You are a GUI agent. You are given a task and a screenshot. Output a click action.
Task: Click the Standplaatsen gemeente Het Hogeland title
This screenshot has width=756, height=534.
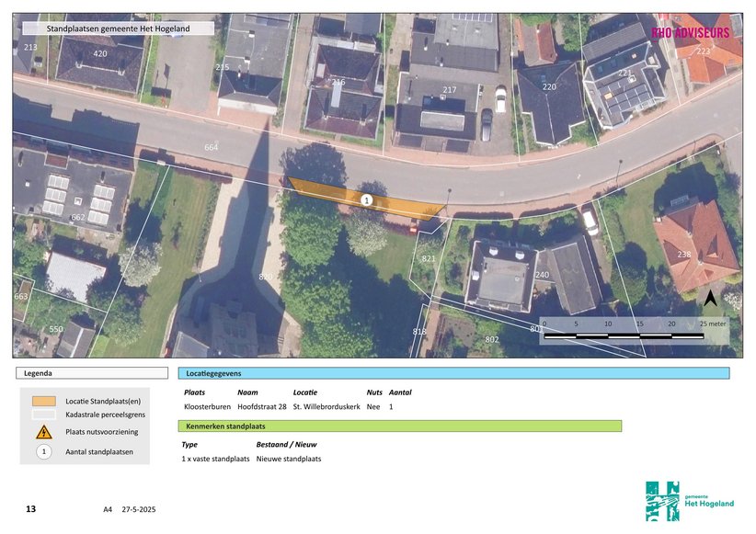pos(118,28)
